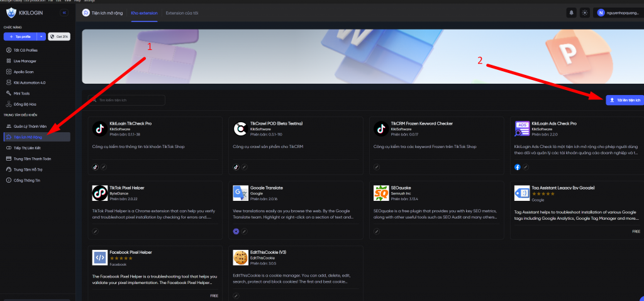Click the 'Semrush Inc' publisher text

[400, 193]
